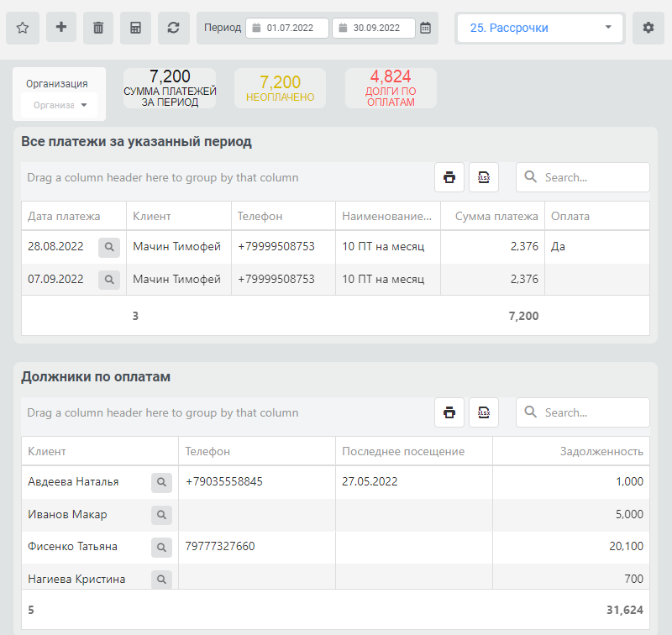Viewport: 672px width, 635px height.
Task: Open client card for Авдеева Наталья
Action: click(x=161, y=482)
